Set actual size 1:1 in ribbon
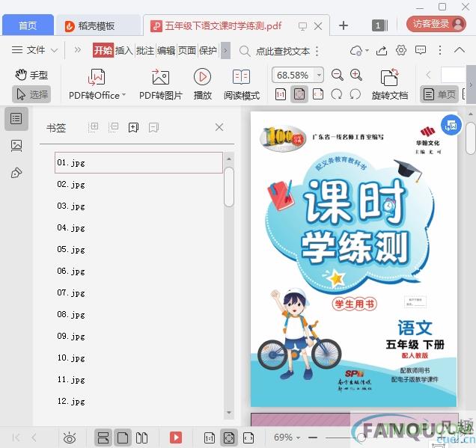 (281, 95)
